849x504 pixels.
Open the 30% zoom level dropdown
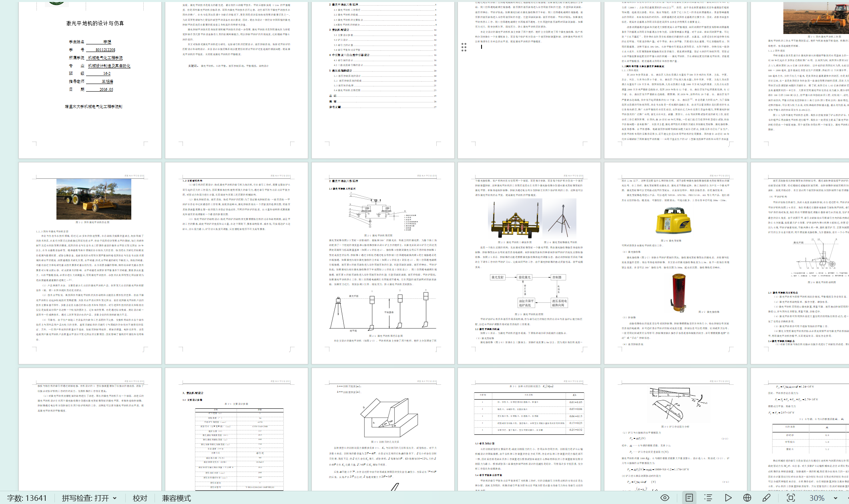coord(836,498)
